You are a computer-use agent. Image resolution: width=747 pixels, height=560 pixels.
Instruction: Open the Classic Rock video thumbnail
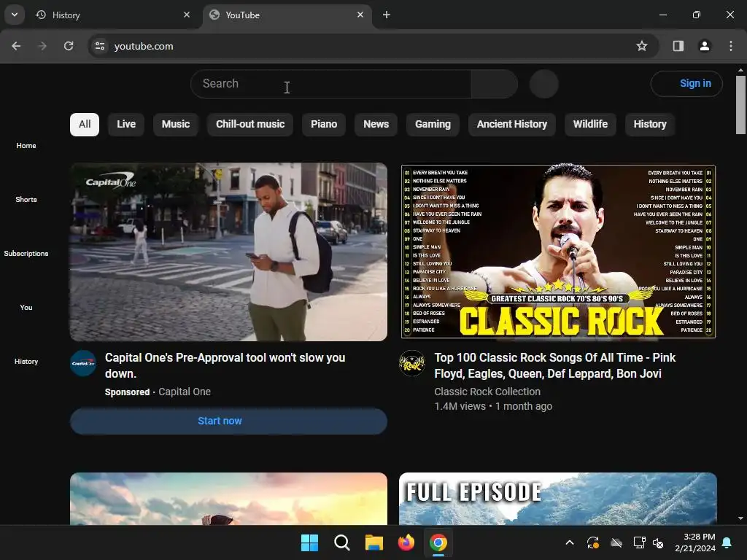tap(558, 252)
